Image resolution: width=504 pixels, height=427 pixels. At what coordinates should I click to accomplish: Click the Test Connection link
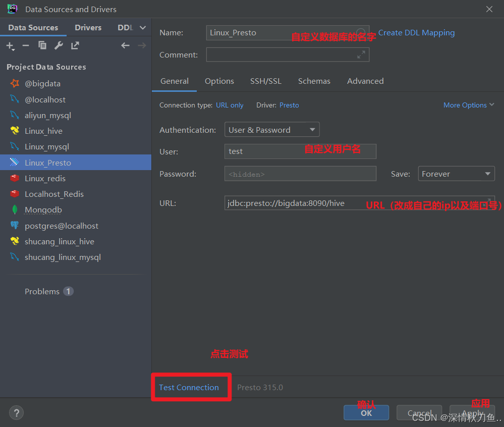click(x=189, y=387)
